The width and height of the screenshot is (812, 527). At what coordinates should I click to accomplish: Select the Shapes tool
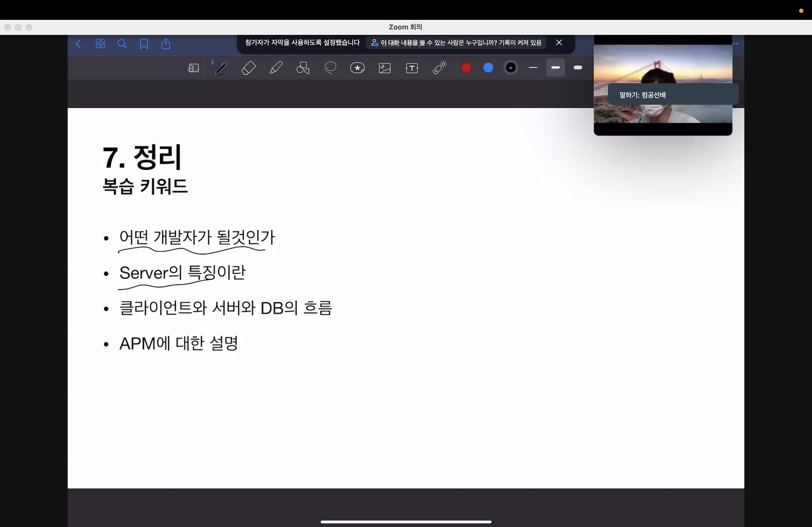coord(303,68)
